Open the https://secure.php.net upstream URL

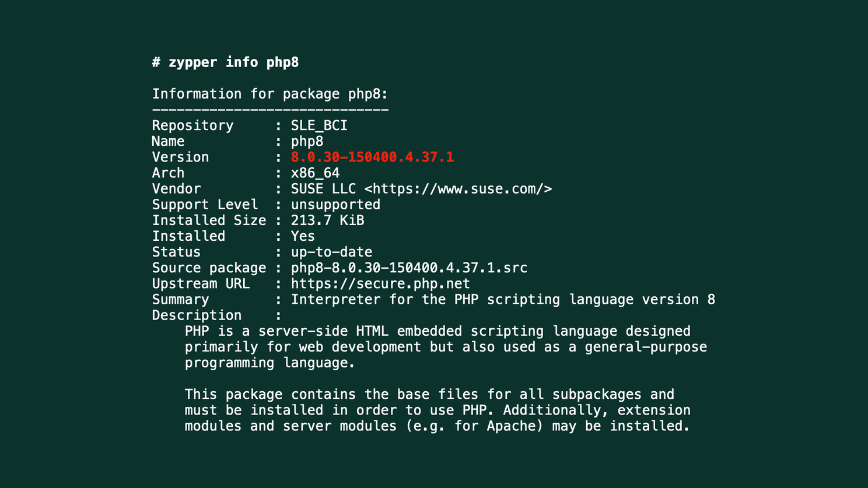point(380,284)
